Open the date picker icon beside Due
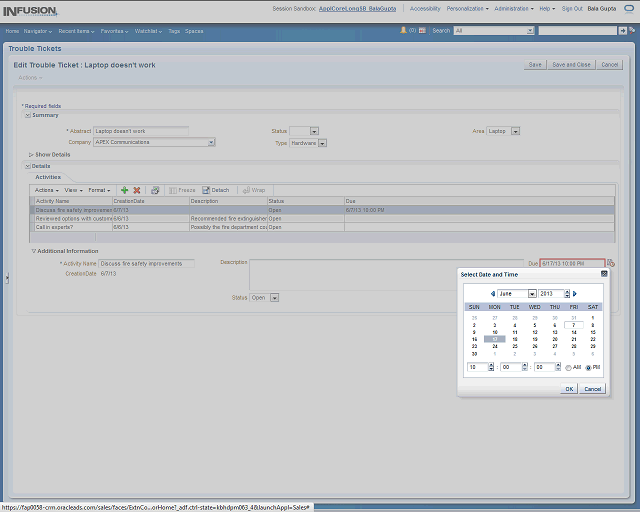640x512 pixels. pos(610,263)
